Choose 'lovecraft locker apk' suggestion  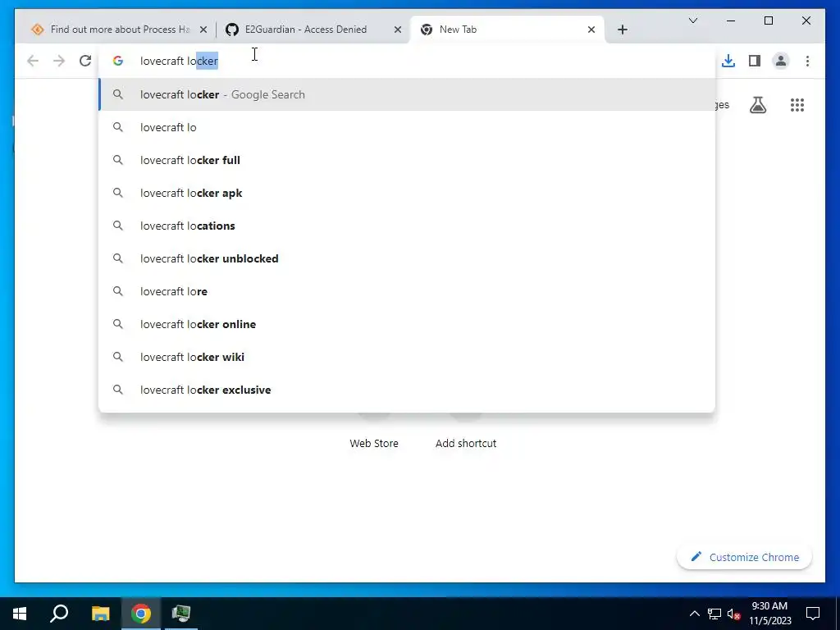[407, 193]
